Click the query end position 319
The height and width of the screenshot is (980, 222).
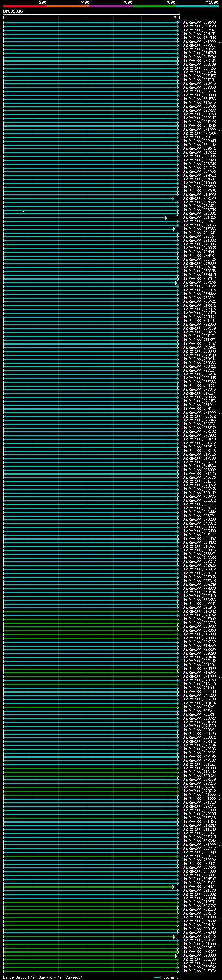click(x=175, y=17)
